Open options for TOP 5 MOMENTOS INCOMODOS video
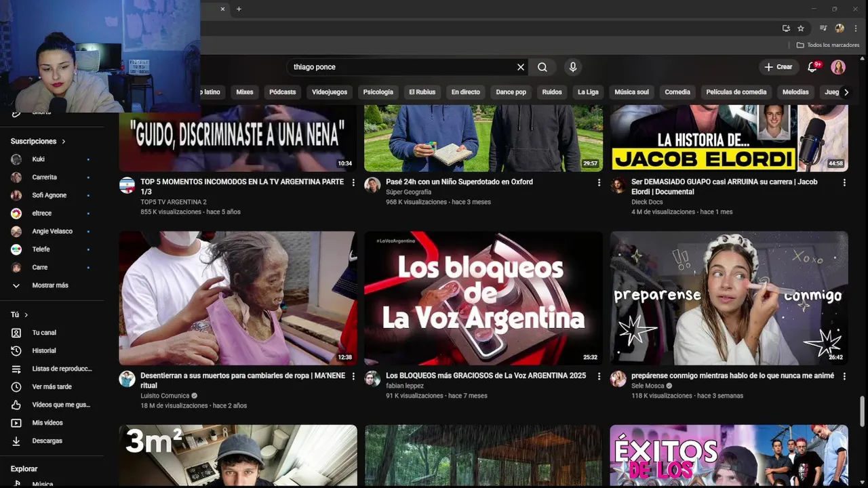Viewport: 868px width, 488px height. (353, 182)
